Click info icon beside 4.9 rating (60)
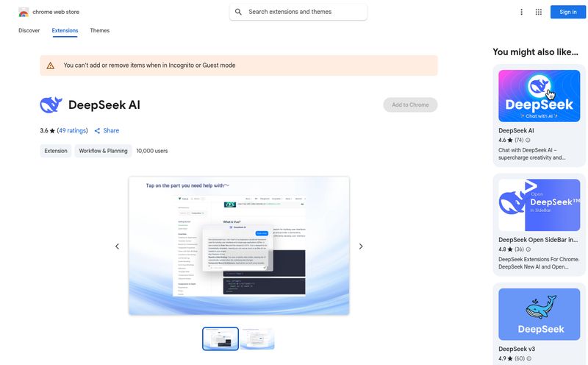This screenshot has width=588, height=365. (528, 358)
